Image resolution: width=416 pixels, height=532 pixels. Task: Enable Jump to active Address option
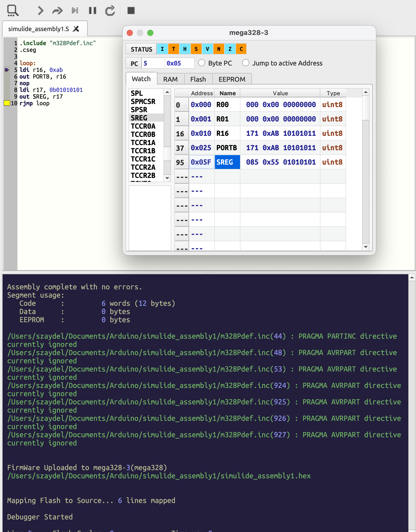(x=246, y=63)
